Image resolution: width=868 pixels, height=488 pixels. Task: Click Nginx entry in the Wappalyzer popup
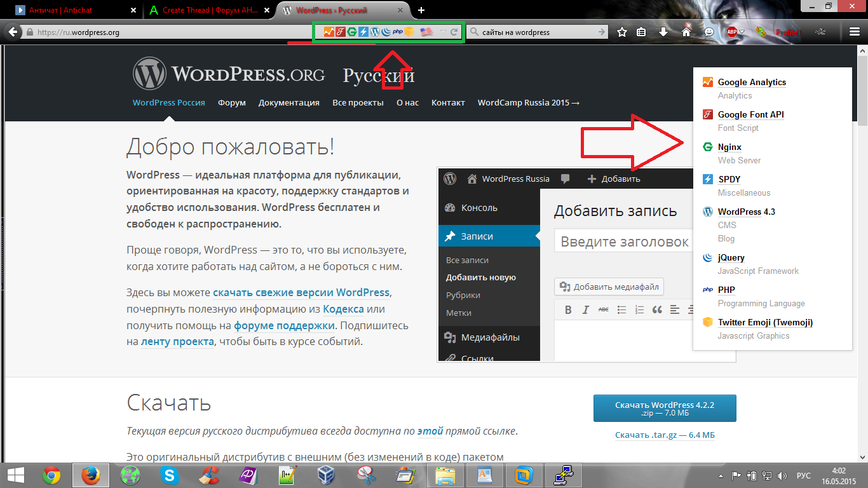coord(729,147)
